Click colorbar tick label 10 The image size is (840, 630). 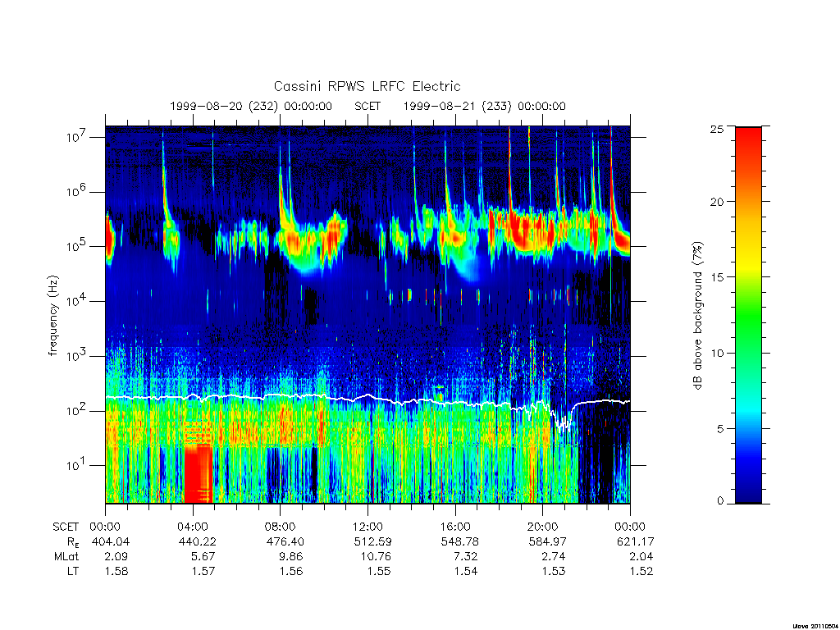(x=717, y=353)
